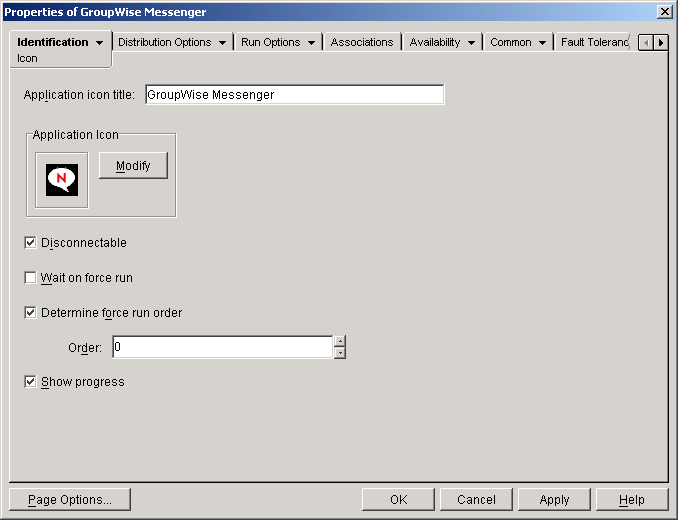Screen dimensions: 678x520
Task: Decrease Order with the down spinner arrow
Action: [x=340, y=353]
